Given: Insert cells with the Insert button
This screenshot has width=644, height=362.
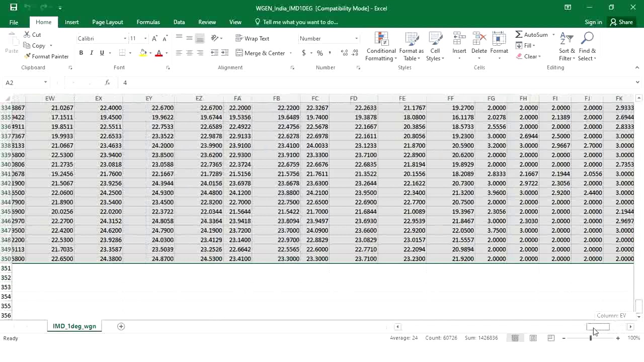Looking at the screenshot, I should click(x=459, y=47).
